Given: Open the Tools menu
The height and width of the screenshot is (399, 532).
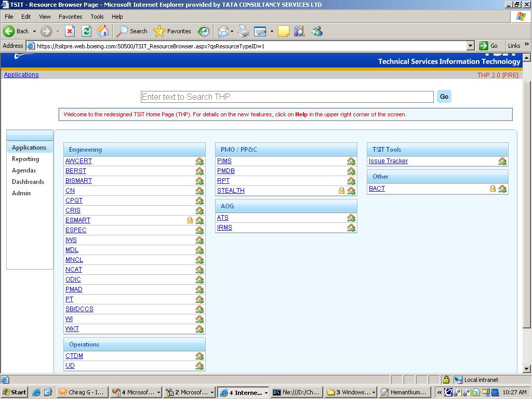Looking at the screenshot, I should coord(97,17).
